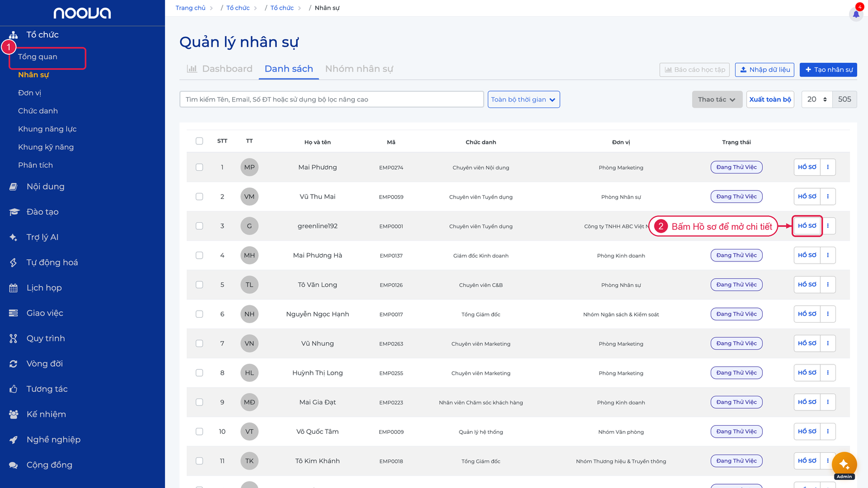The image size is (868, 488).
Task: Open the Cộng đồng sidebar section
Action: (x=49, y=465)
